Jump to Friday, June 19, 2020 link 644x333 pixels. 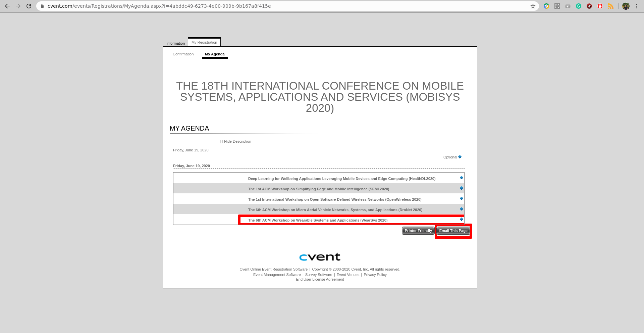[191, 150]
